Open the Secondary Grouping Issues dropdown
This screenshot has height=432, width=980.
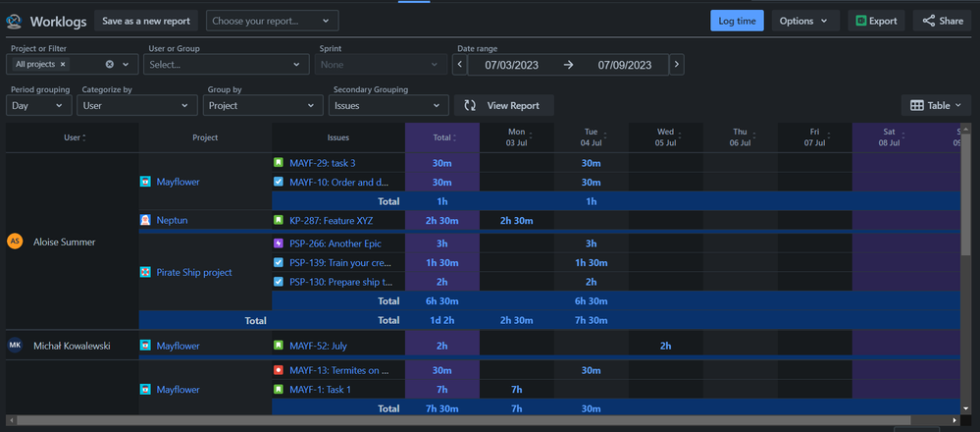coord(389,105)
